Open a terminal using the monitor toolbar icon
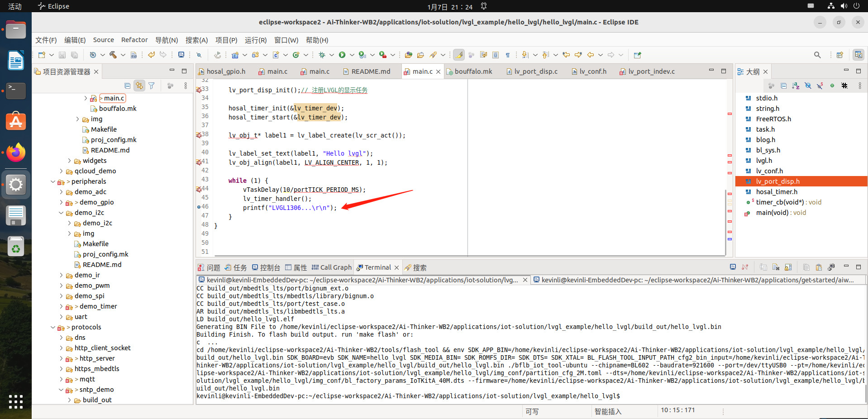The width and height of the screenshot is (868, 419). coord(181,55)
